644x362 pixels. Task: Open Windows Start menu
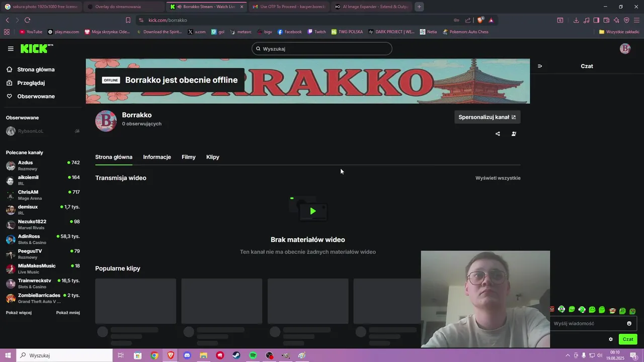pos(8,355)
